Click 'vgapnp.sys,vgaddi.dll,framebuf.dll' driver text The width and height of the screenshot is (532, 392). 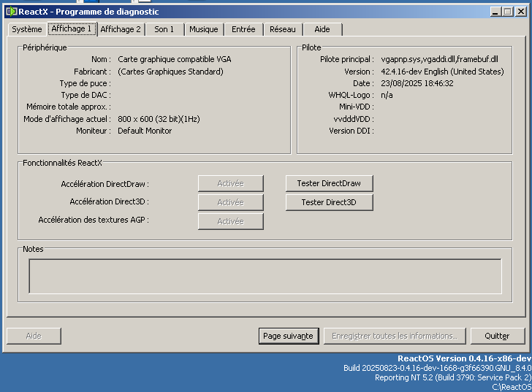[439, 59]
